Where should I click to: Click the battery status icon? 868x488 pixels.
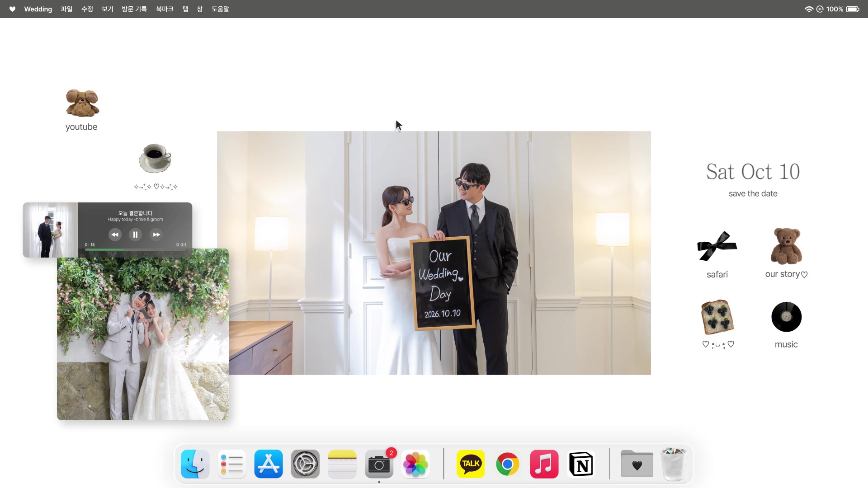coord(853,9)
